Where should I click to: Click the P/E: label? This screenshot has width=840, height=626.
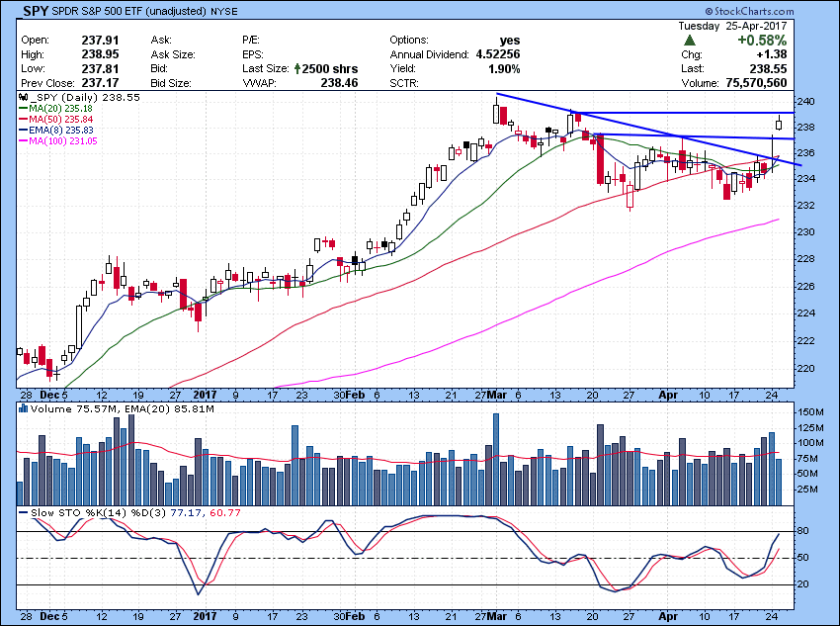point(251,41)
